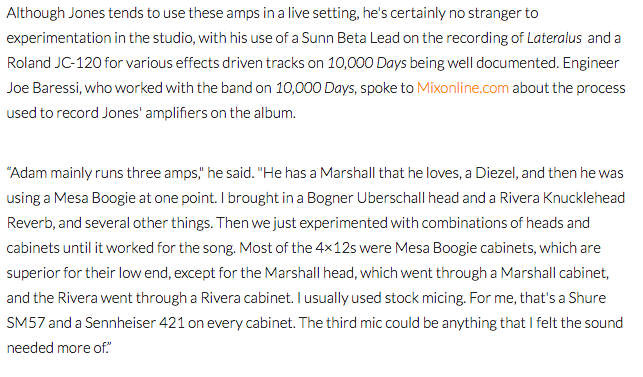This screenshot has height=377, width=643.
Task: Click the word experimentation
Action: (59, 39)
